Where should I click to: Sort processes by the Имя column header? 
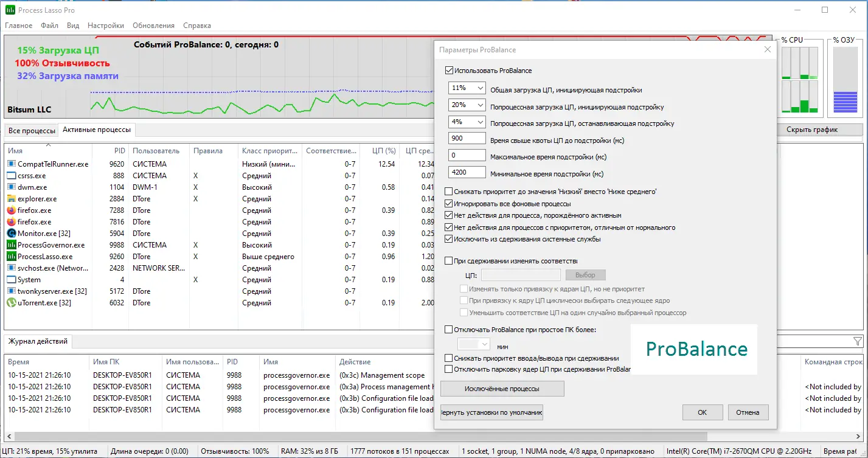click(48, 151)
